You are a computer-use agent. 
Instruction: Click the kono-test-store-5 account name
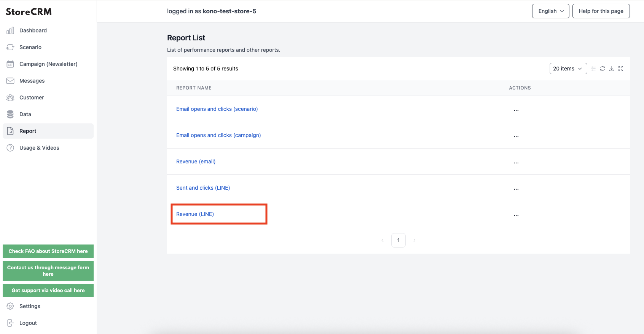point(230,11)
